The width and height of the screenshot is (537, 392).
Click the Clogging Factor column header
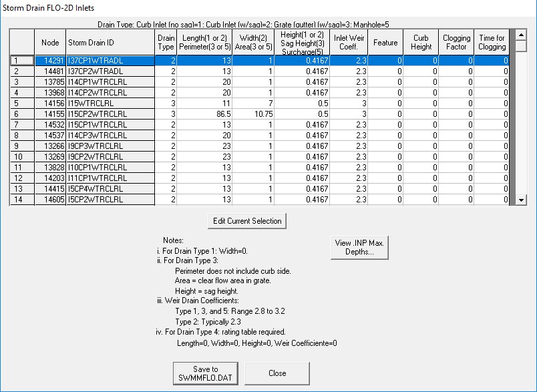coord(456,43)
